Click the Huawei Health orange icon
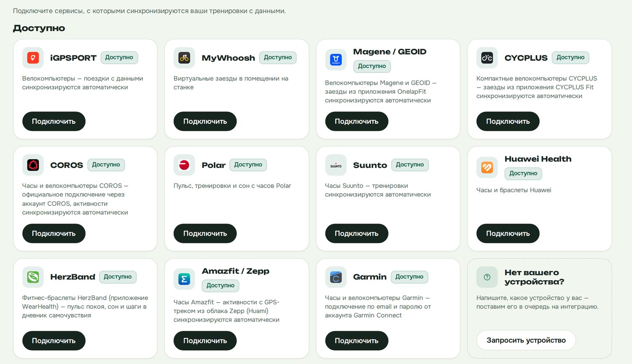The width and height of the screenshot is (632, 364). [x=487, y=167]
